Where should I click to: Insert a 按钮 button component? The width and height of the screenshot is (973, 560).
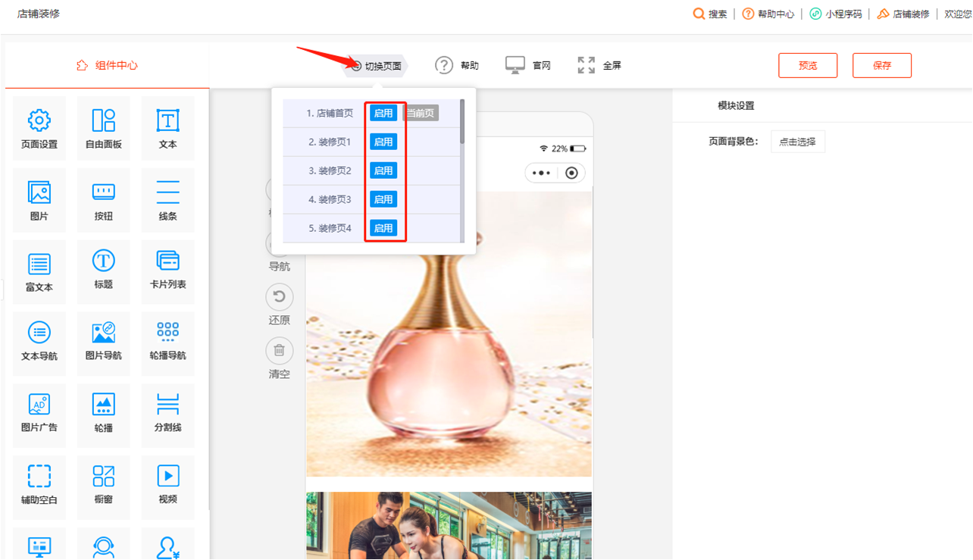pos(104,200)
